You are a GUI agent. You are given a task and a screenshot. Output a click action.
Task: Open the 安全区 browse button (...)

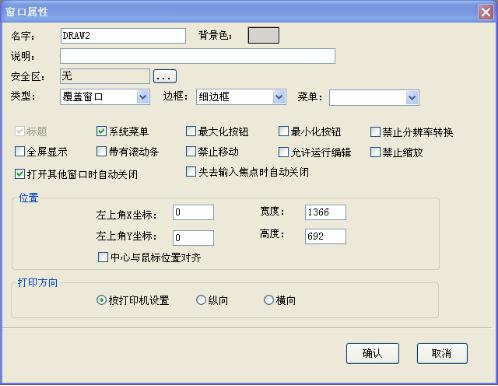[165, 76]
